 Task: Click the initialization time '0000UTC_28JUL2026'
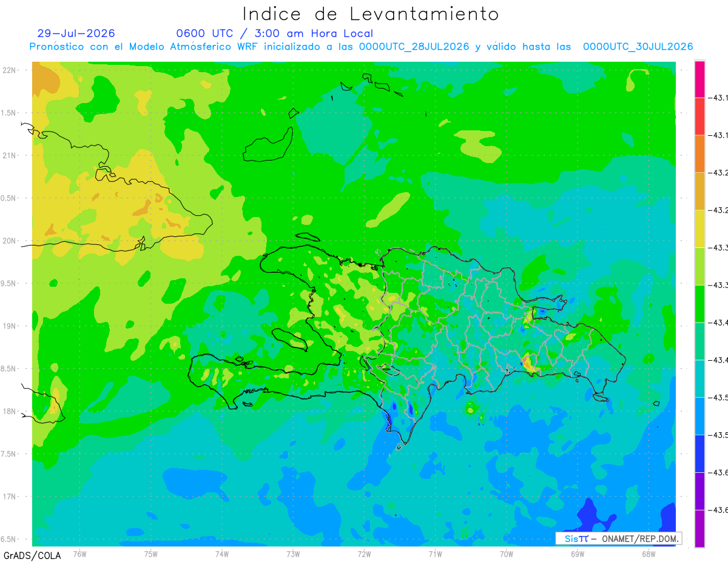point(414,47)
